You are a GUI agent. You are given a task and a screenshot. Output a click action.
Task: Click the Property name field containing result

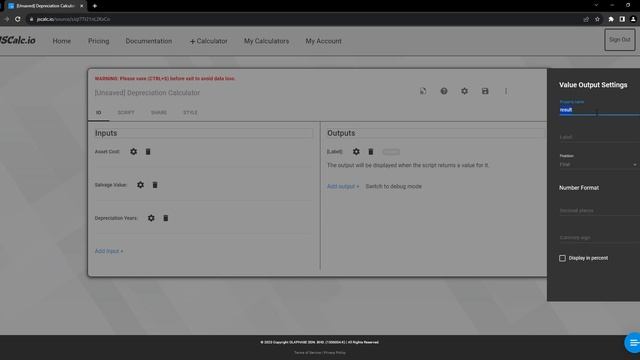599,110
